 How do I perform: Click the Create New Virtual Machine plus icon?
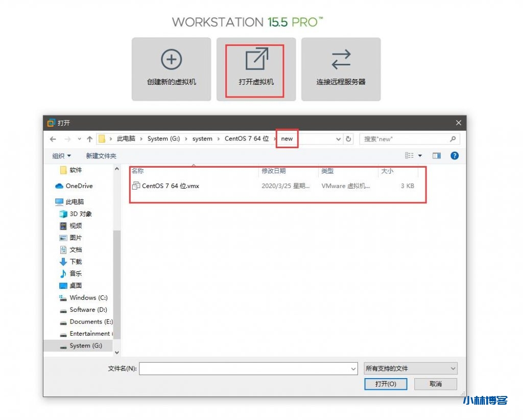(171, 60)
